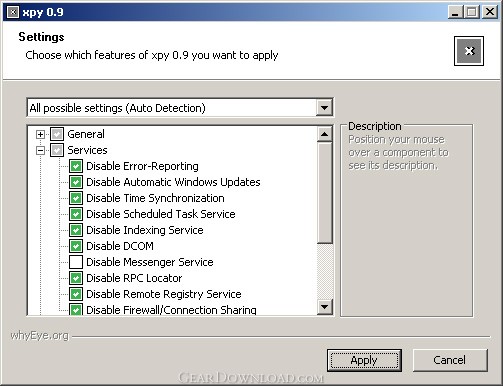Viewport: 503px width, 386px height.
Task: Click the scrollbar up arrow
Action: pyautogui.click(x=324, y=134)
